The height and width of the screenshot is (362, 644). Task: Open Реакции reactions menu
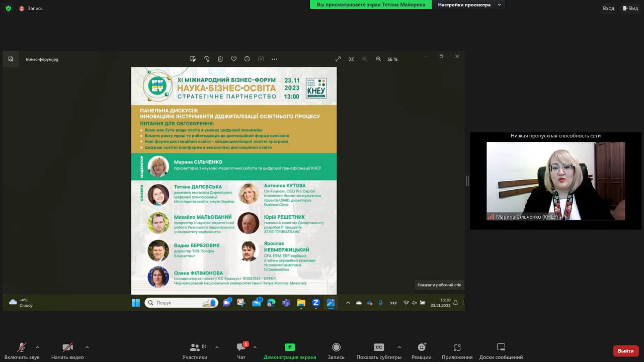(421, 351)
